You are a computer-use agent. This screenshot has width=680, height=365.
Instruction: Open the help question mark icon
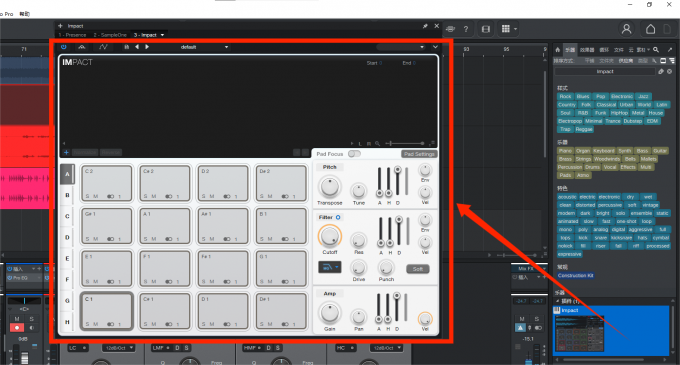pyautogui.click(x=466, y=29)
